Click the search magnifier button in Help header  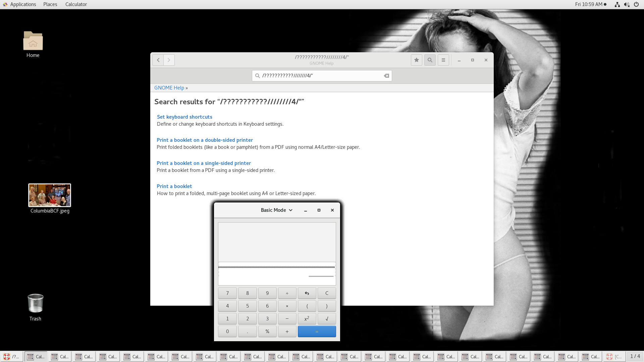(x=430, y=60)
